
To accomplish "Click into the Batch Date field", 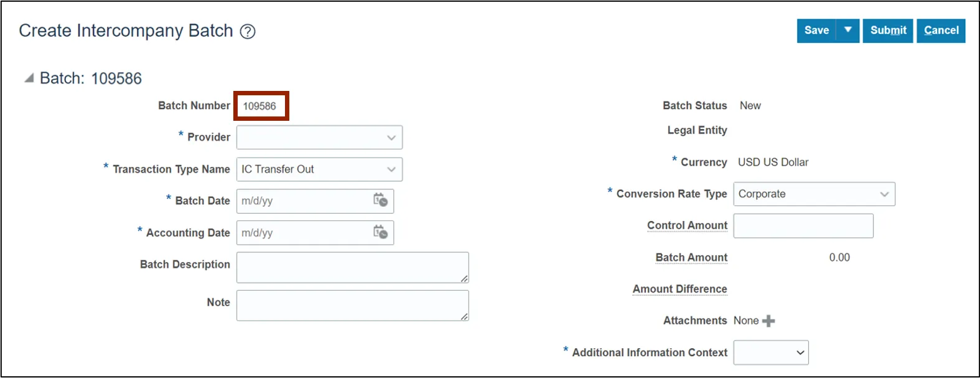I will (x=302, y=201).
